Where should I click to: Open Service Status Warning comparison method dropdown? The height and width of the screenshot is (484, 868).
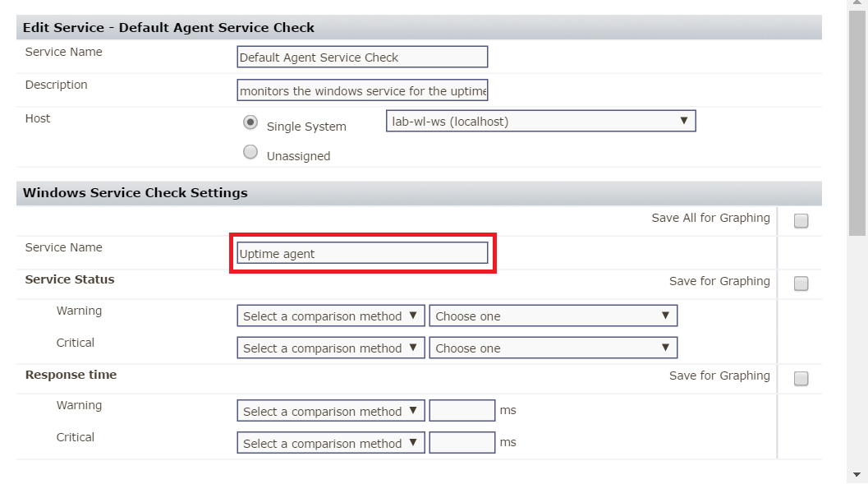[331, 316]
